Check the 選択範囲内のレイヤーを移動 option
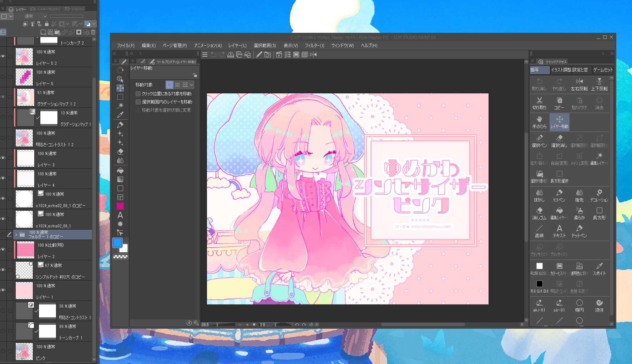The image size is (632, 364). (138, 102)
